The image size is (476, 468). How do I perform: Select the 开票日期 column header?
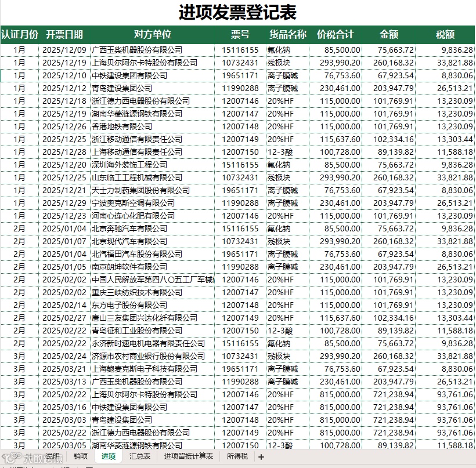point(64,35)
